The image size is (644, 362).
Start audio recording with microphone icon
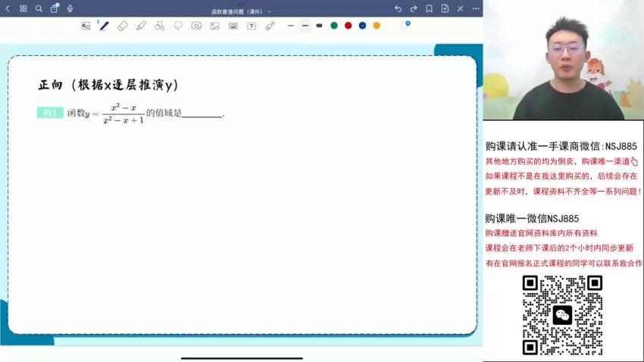[x=70, y=8]
